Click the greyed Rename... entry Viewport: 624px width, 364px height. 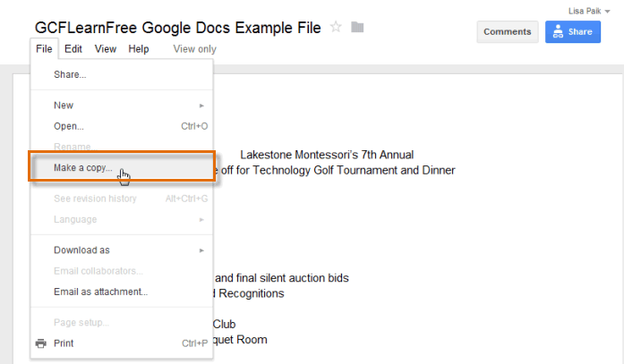pos(122,146)
